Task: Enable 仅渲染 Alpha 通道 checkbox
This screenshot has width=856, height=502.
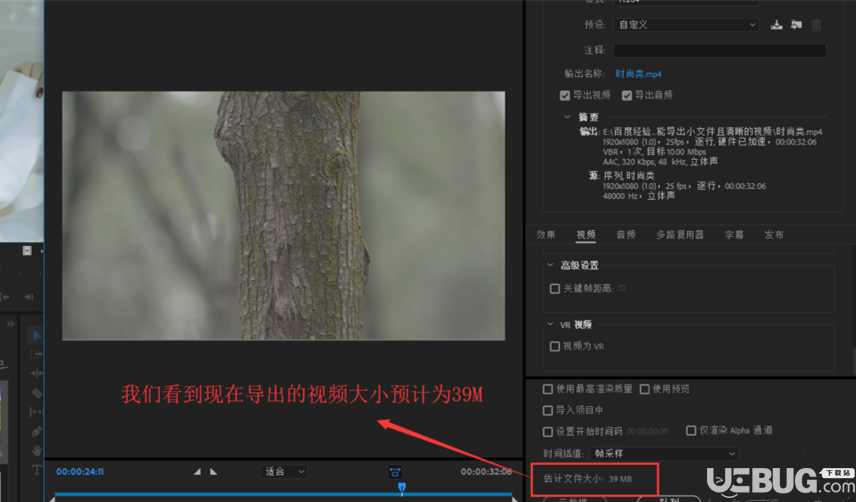Action: (691, 431)
